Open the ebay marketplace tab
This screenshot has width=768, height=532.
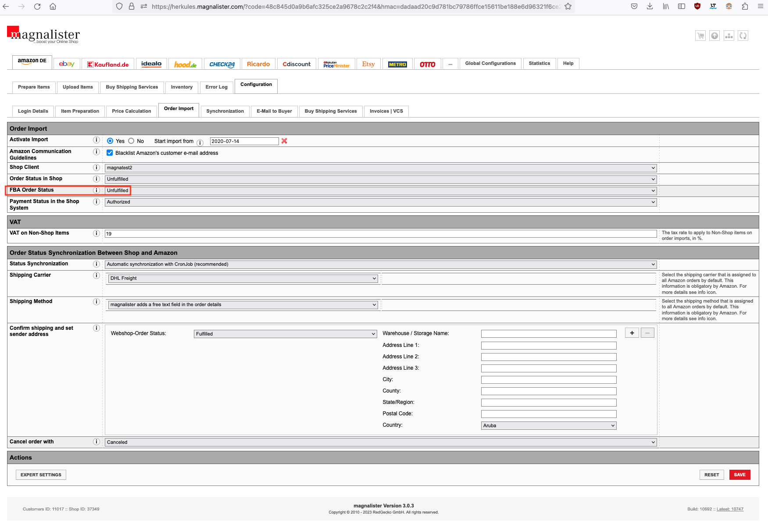(67, 64)
